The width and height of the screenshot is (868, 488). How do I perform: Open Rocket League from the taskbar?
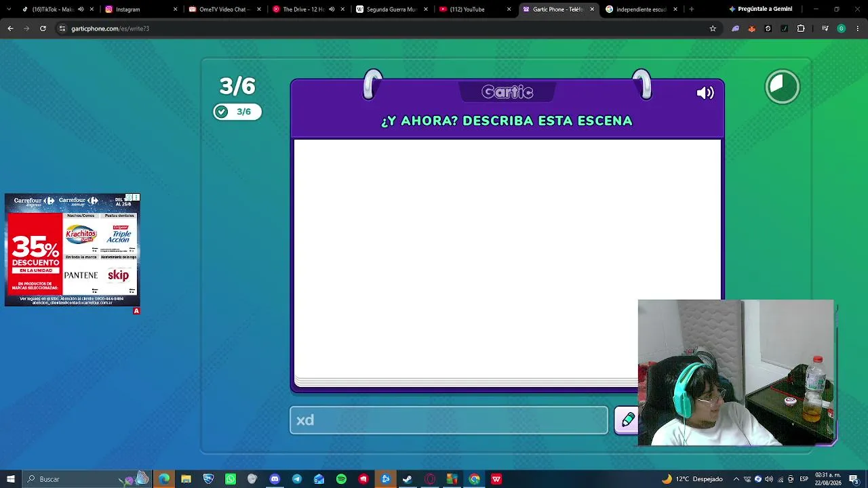pyautogui.click(x=208, y=479)
